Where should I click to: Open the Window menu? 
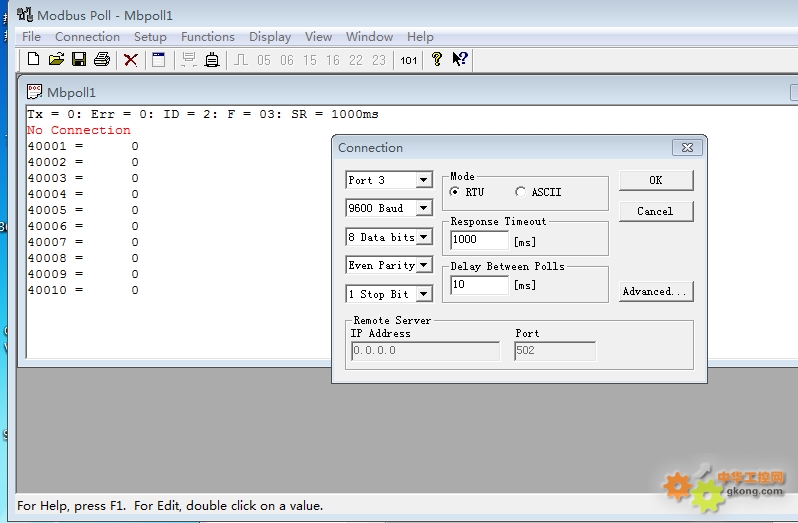pyautogui.click(x=369, y=37)
